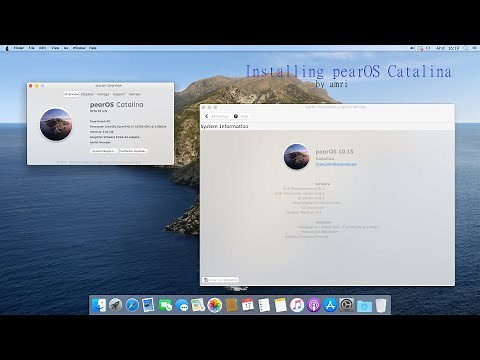Open the Maps icon in dock
Image resolution: width=480 pixels, height=360 pixels.
[x=198, y=305]
